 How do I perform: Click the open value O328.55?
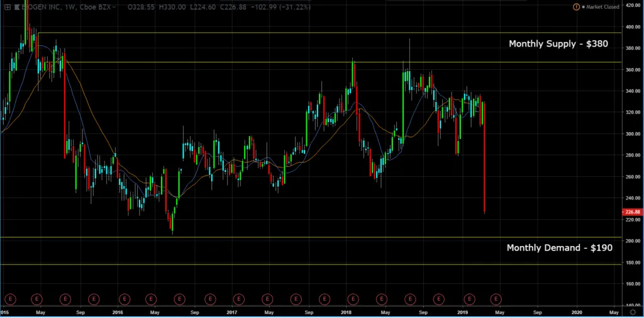pyautogui.click(x=141, y=7)
